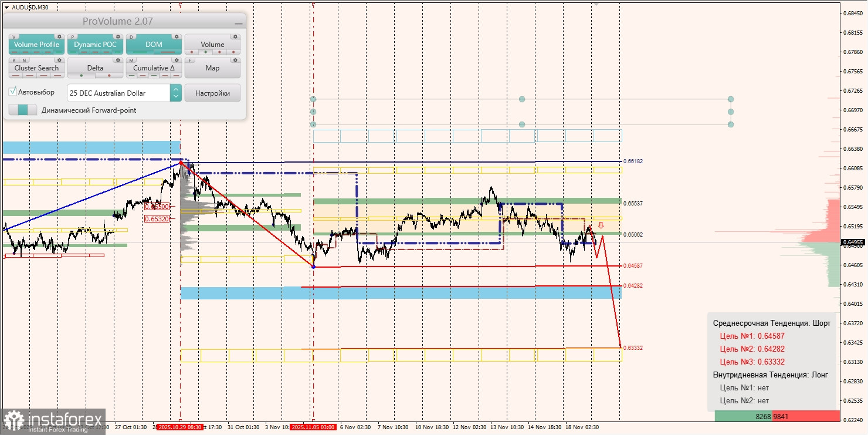Enable the Volume module
Image resolution: width=868 pixels, height=435 pixels.
[x=212, y=44]
